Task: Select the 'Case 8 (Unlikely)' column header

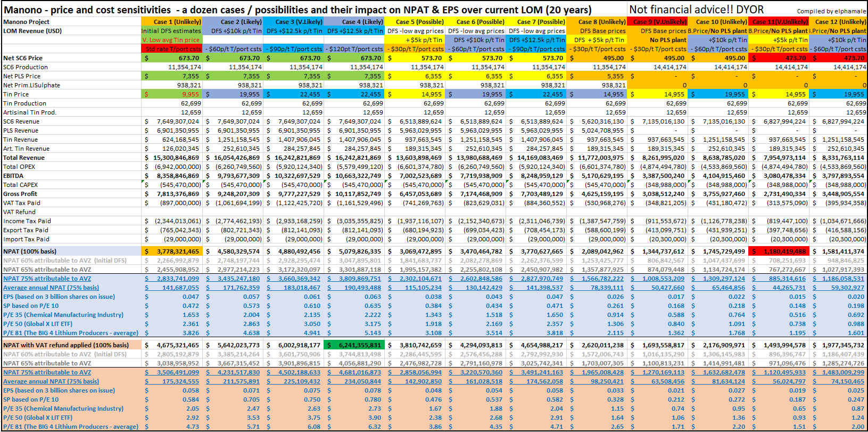Action: [597, 22]
